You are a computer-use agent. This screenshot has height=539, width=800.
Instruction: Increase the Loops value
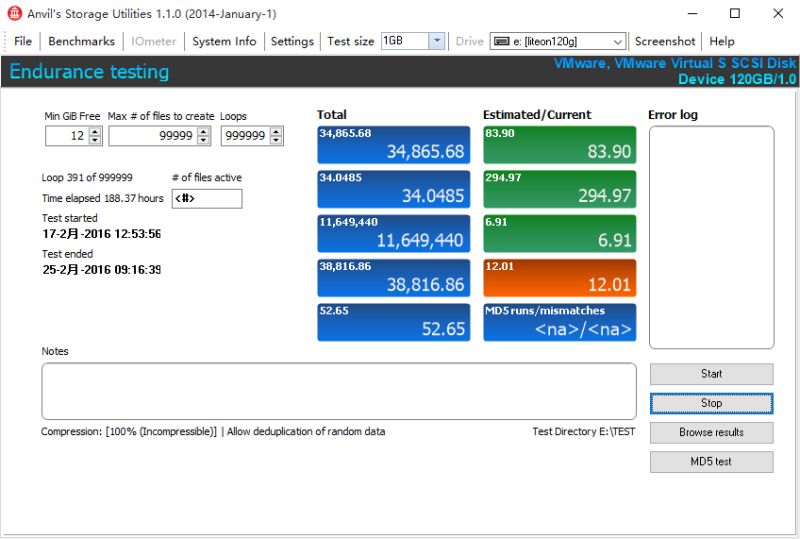[x=276, y=131]
